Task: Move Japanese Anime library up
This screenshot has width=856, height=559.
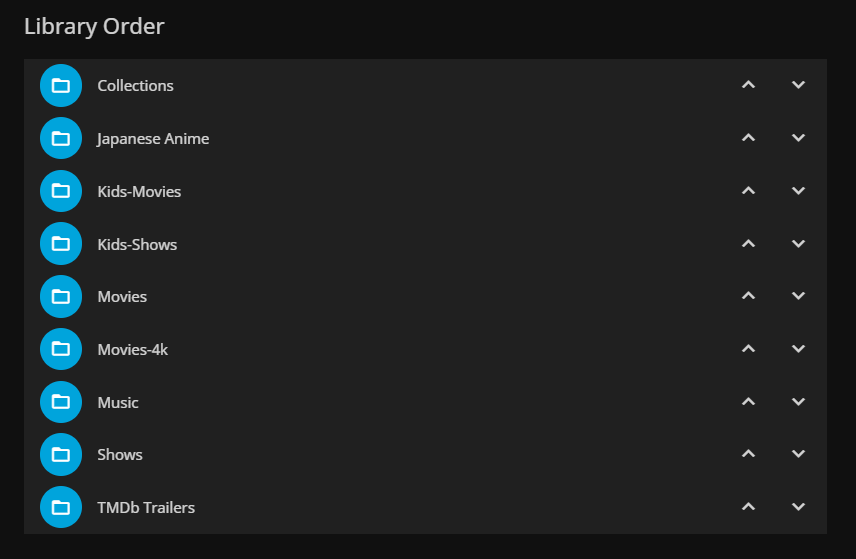Action: pos(748,138)
